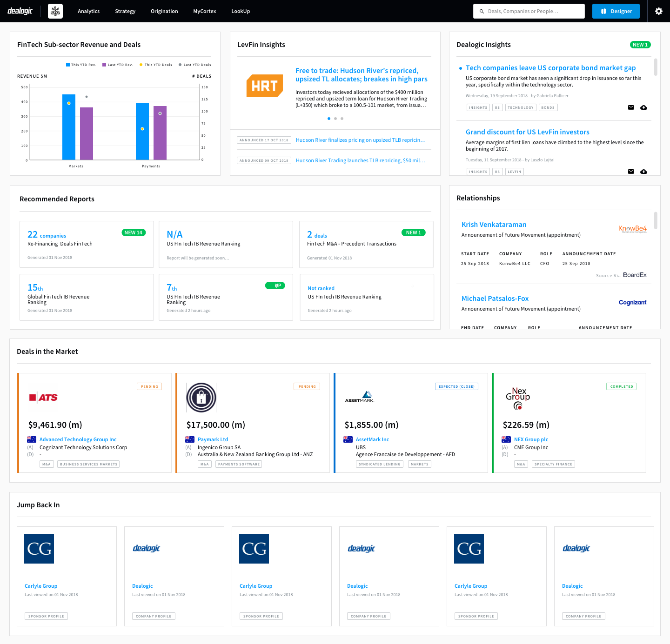Open the Origination menu
Screen dimensions: 670x644
164,11
